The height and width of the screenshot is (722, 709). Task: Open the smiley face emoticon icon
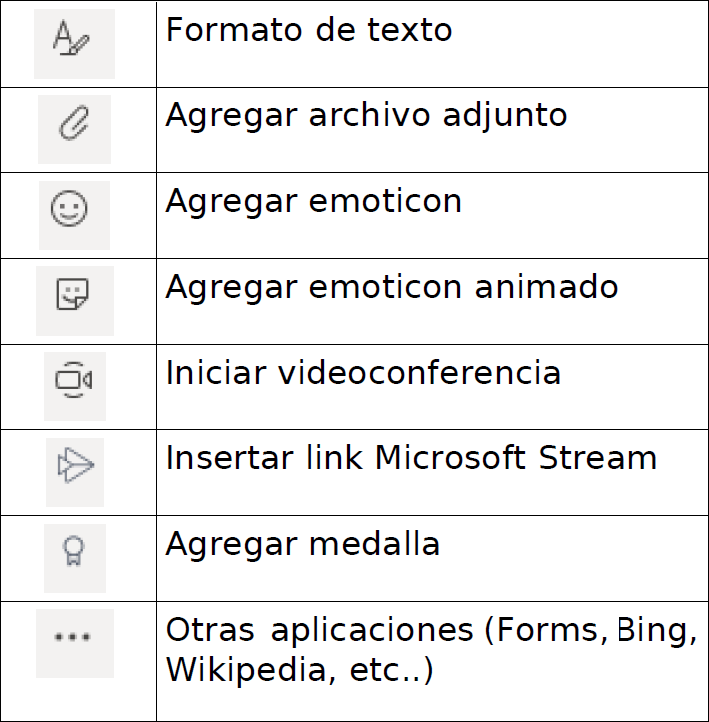click(x=74, y=215)
